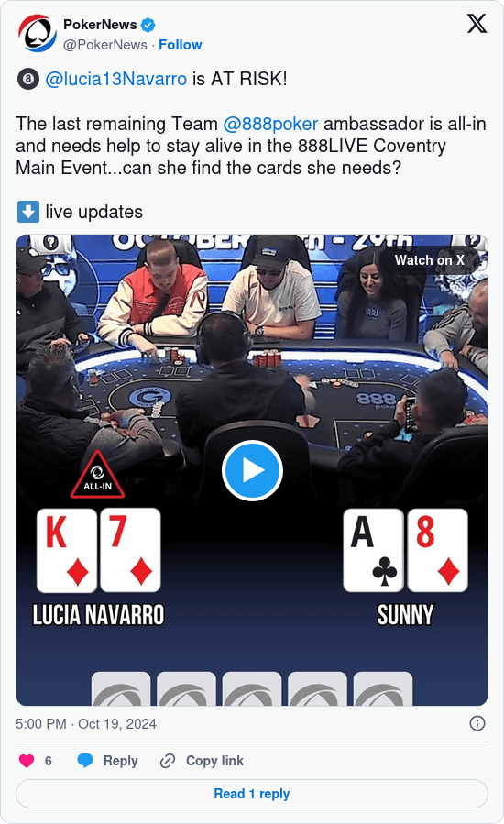
Task: Follow the PokerNews account
Action: (181, 45)
